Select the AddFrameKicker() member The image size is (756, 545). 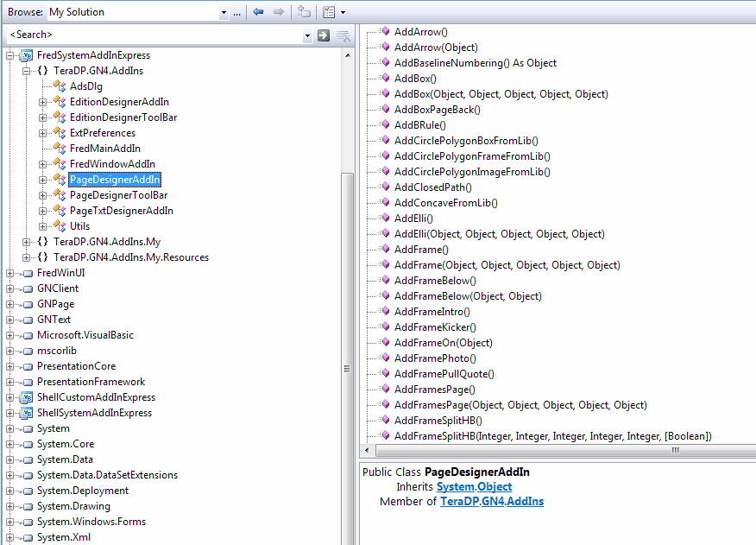click(435, 327)
